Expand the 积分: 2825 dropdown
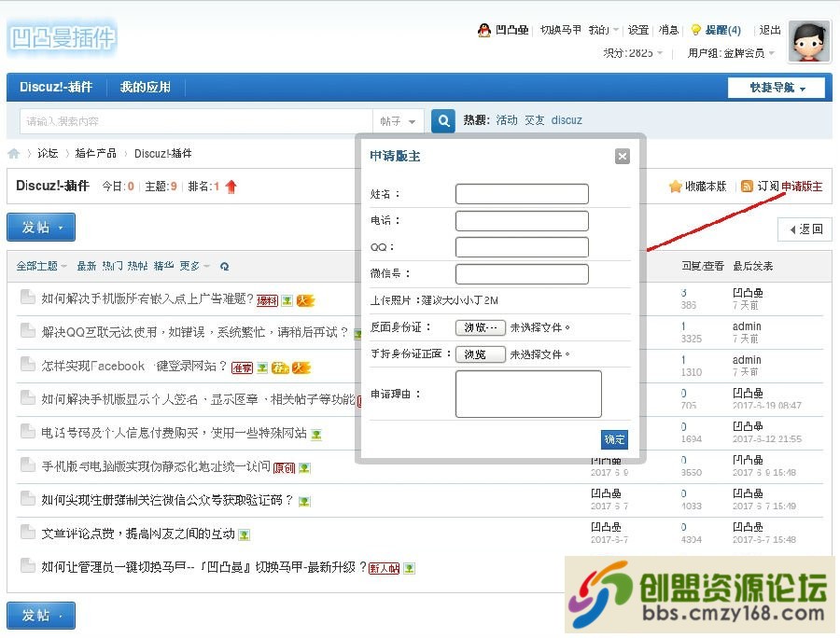This screenshot has width=840, height=638. [633, 53]
